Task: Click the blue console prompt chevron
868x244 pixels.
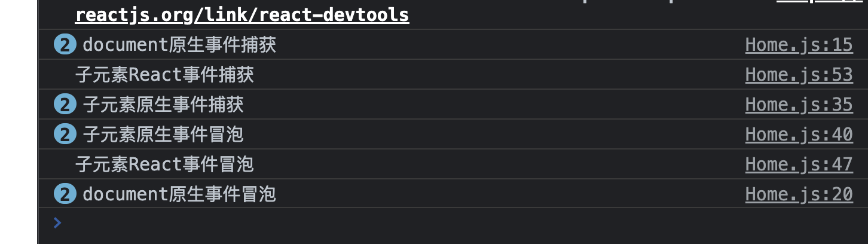Action: tap(57, 223)
